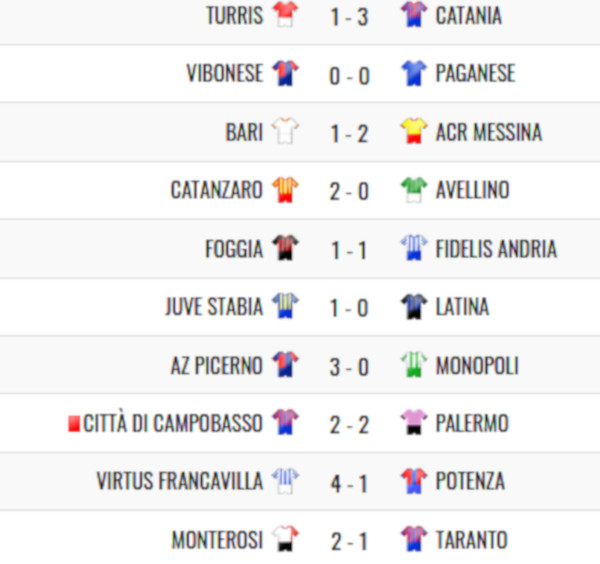Image resolution: width=600 pixels, height=564 pixels.
Task: Click ACR Messina's yellow jersey icon
Action: pos(413,131)
